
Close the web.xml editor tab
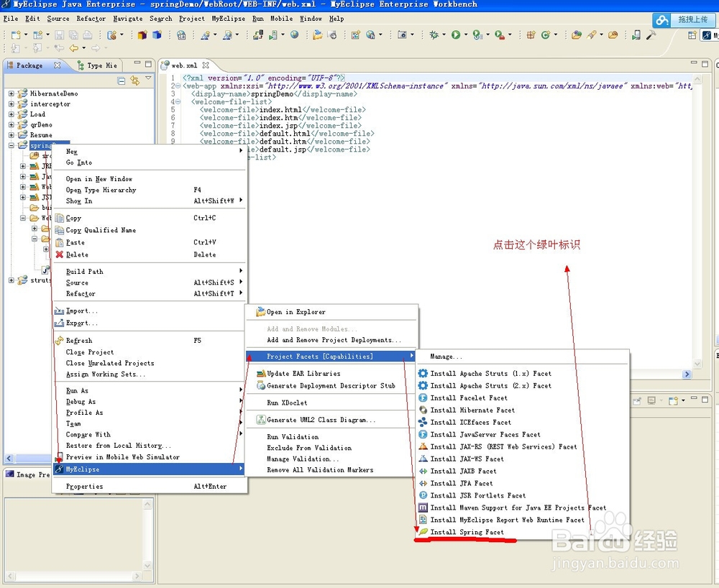[x=206, y=65]
